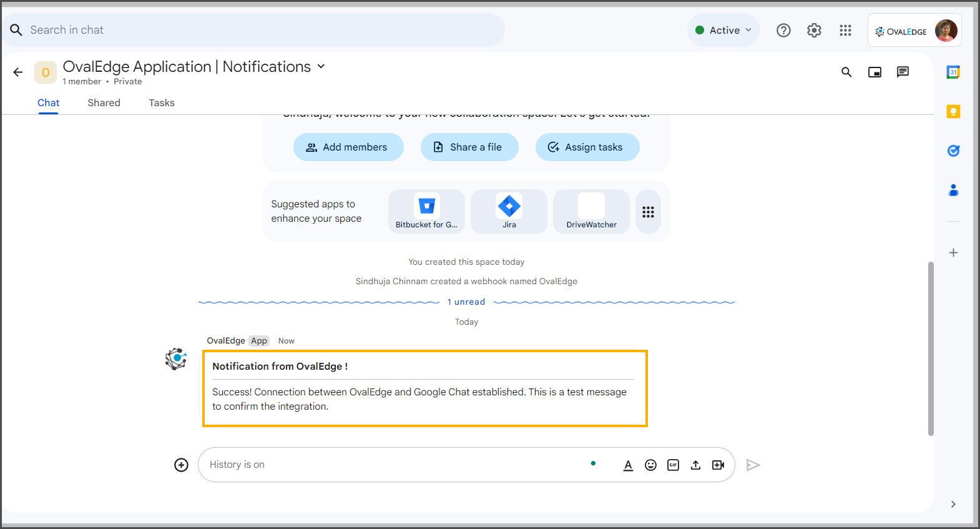
Task: Open the Google apps grid
Action: click(845, 30)
